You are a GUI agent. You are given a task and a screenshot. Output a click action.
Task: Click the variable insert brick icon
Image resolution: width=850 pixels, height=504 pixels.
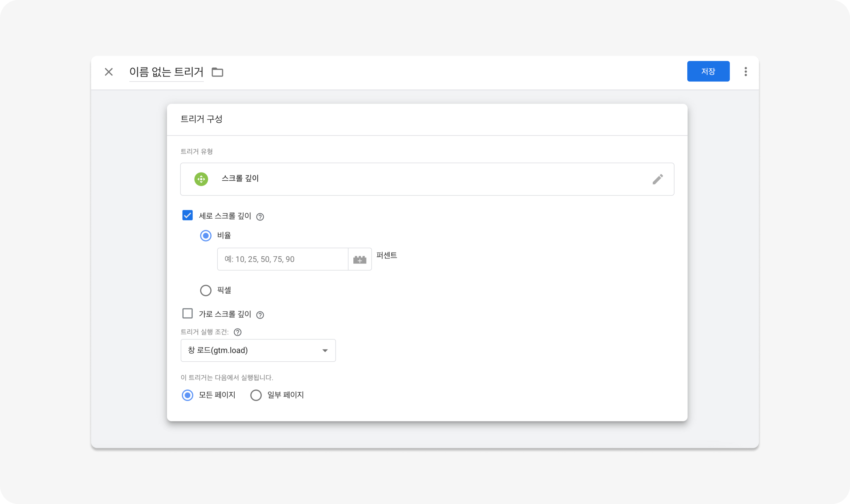tap(360, 260)
